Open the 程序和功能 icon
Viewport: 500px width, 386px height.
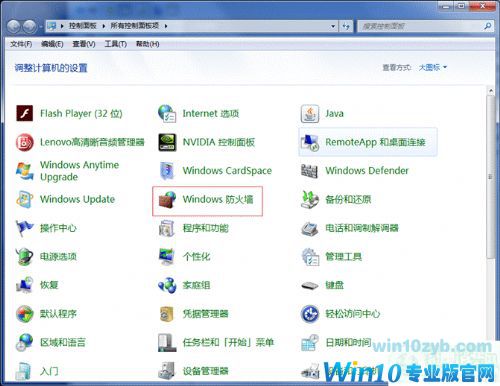[x=167, y=228]
